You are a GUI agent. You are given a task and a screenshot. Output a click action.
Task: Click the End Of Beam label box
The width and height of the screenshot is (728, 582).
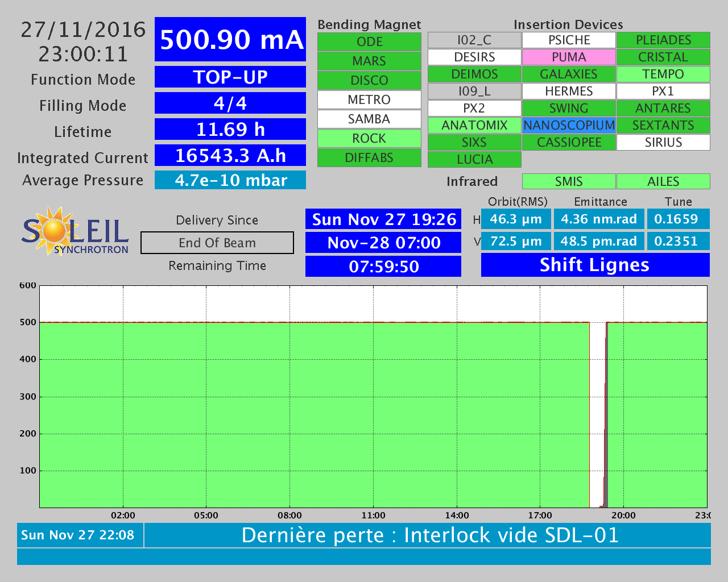(x=217, y=243)
